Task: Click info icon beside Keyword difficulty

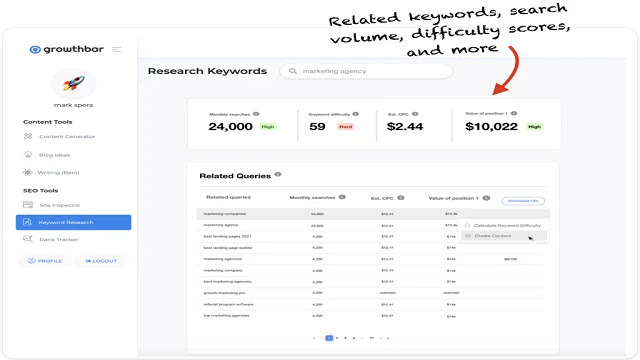Action: point(356,114)
